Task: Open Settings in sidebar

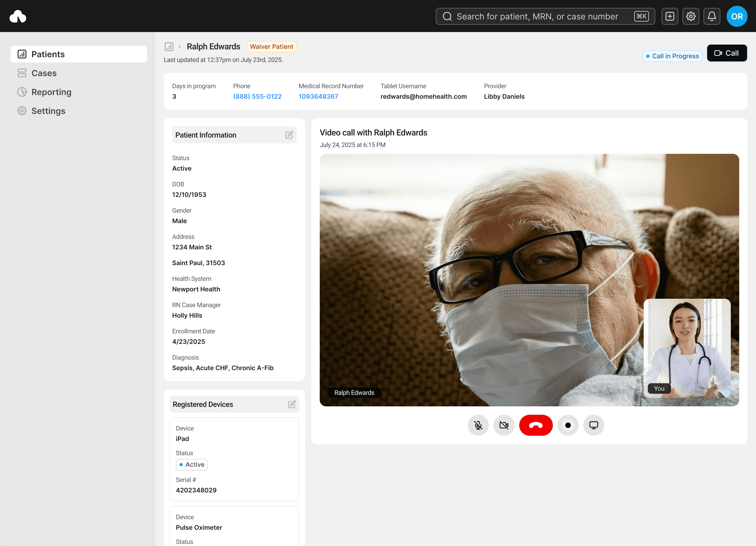Action: click(x=48, y=111)
